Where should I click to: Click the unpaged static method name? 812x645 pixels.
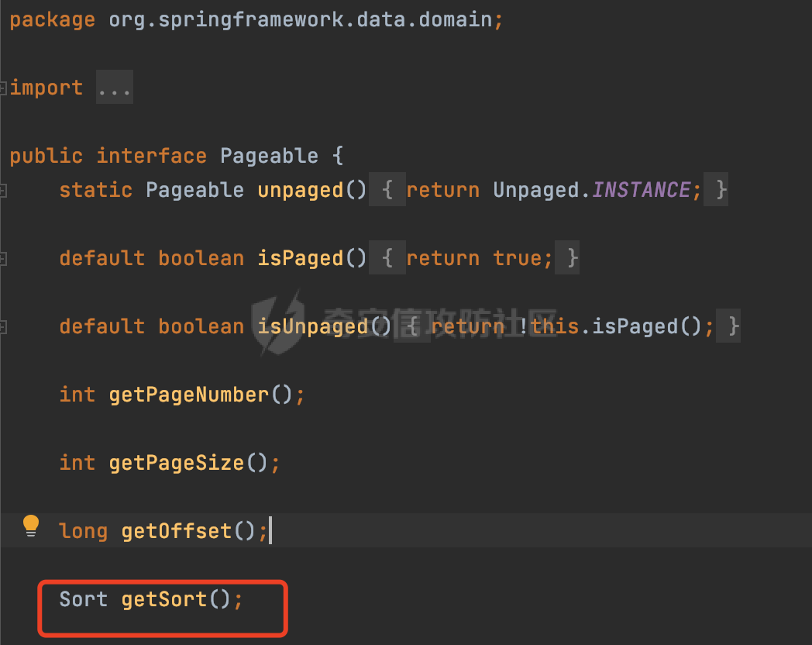pos(300,190)
